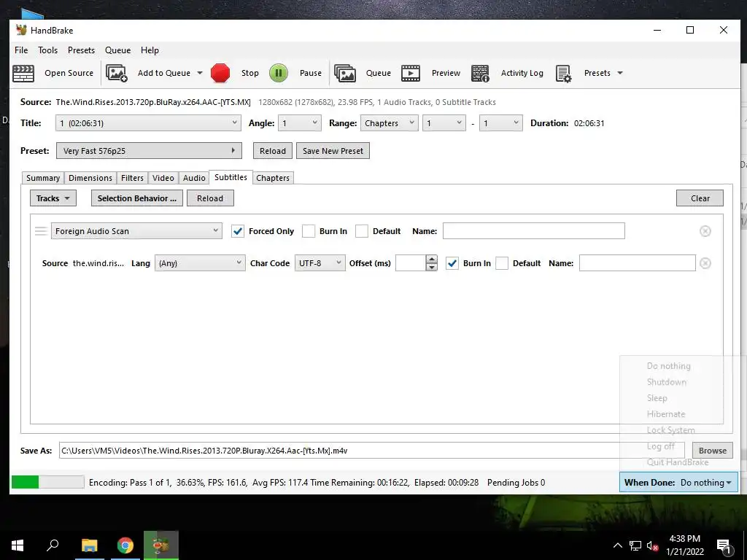Expand the Presets toolbar dropdown arrow
Viewport: 747px width, 560px height.
click(620, 73)
